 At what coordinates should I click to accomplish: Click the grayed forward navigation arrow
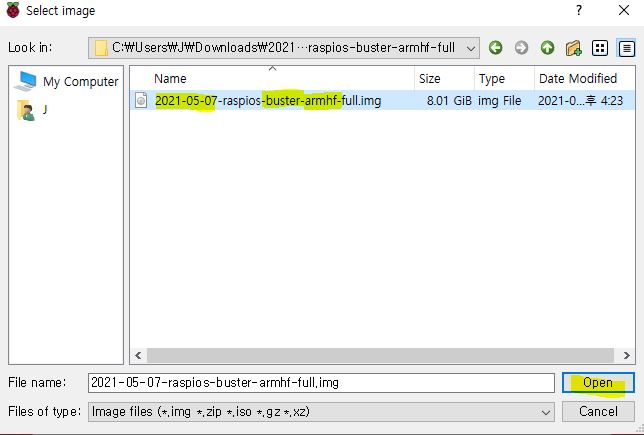click(521, 48)
